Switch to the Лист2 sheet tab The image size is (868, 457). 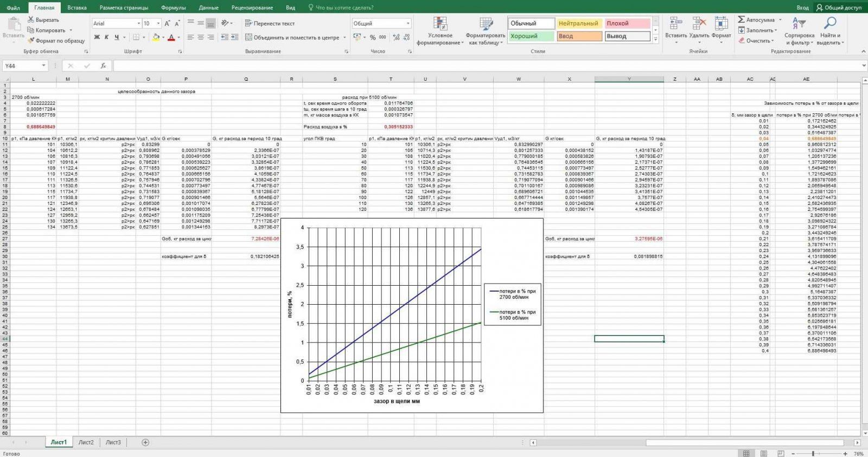86,442
